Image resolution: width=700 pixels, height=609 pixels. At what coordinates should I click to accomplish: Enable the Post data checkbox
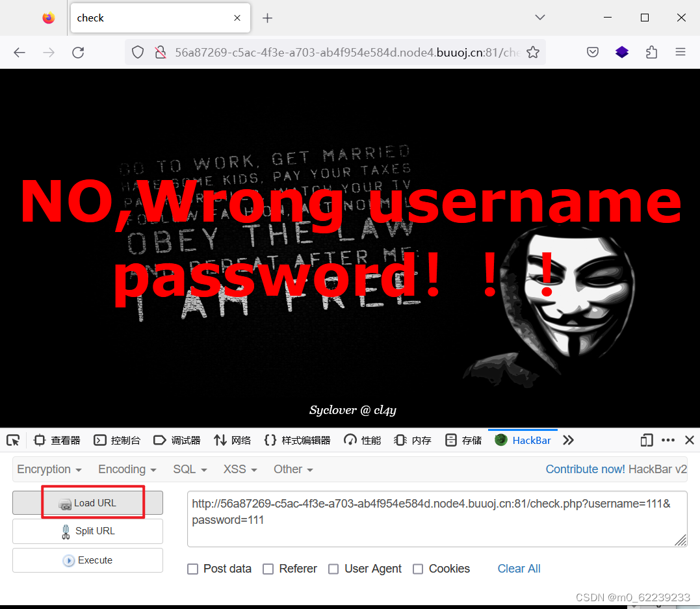pyautogui.click(x=192, y=569)
